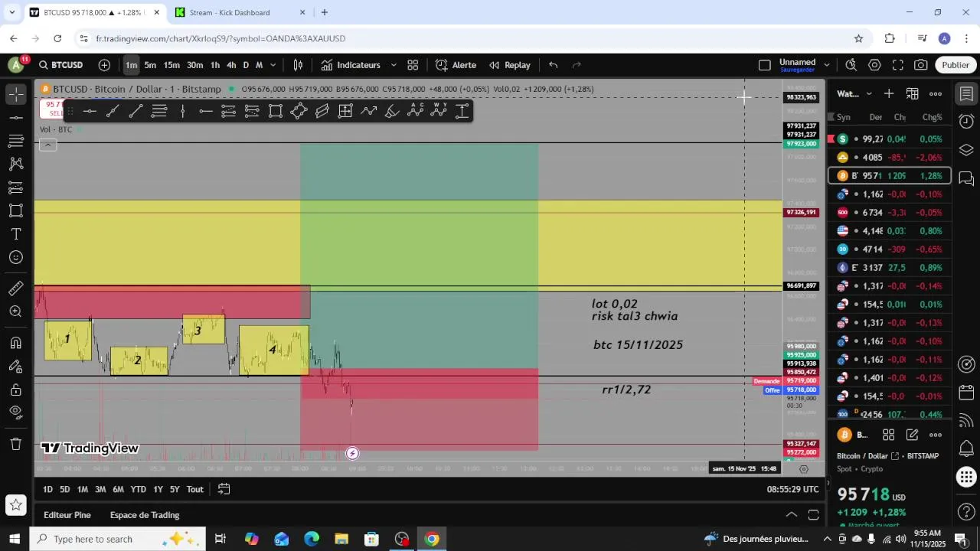The height and width of the screenshot is (551, 980).
Task: Open the chats panel icon
Action: pos(966,178)
